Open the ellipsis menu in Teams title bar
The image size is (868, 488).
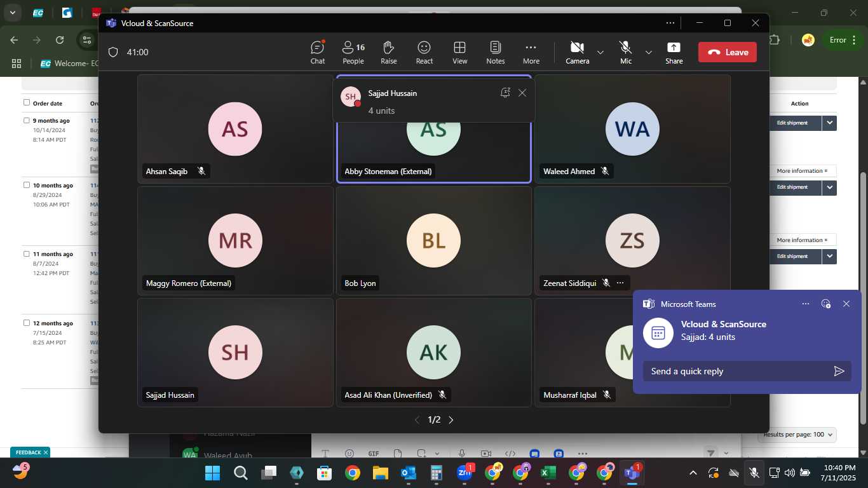(x=670, y=23)
